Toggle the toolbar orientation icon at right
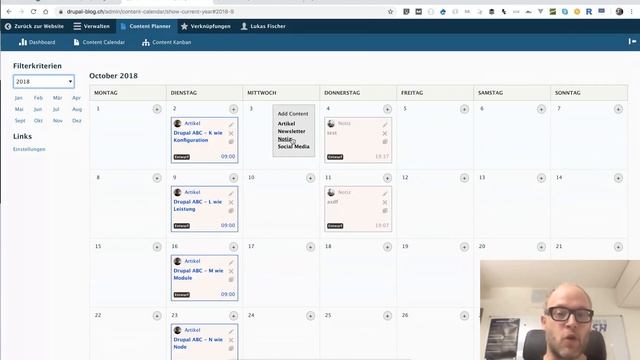This screenshot has width=640, height=360. click(x=632, y=41)
